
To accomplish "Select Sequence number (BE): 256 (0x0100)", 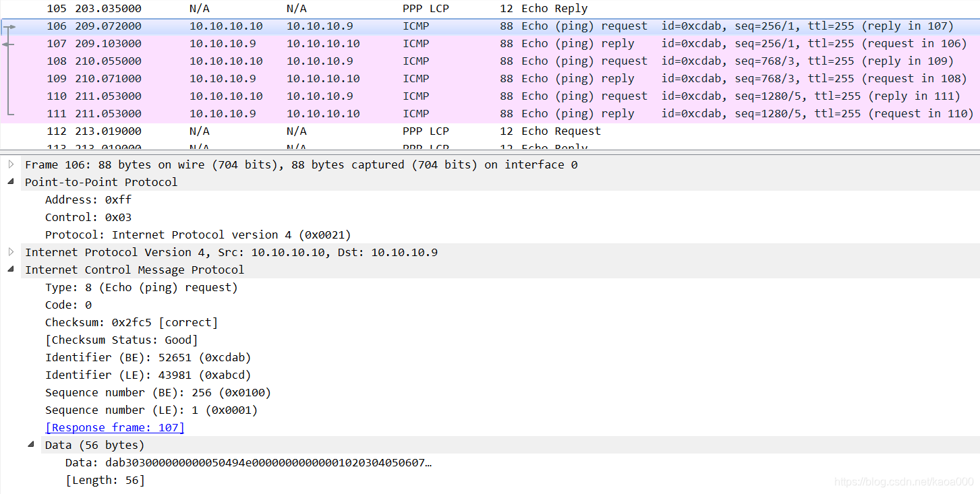I will (158, 392).
